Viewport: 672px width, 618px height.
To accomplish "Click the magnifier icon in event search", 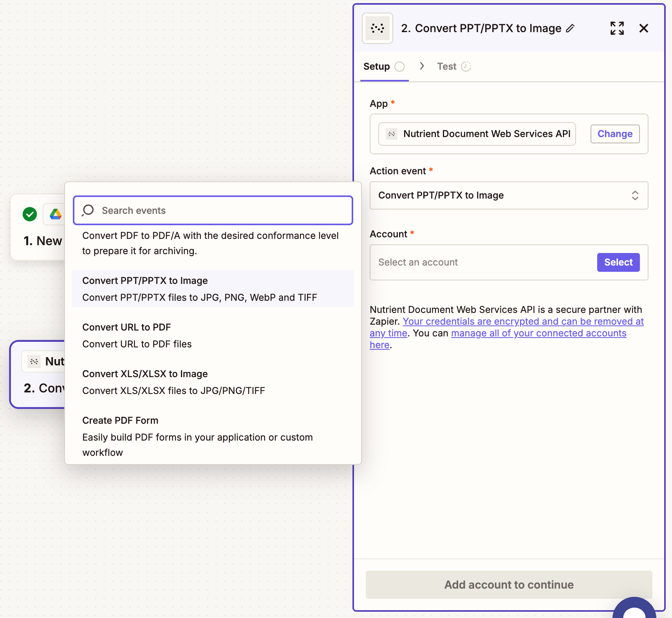I will pos(87,210).
